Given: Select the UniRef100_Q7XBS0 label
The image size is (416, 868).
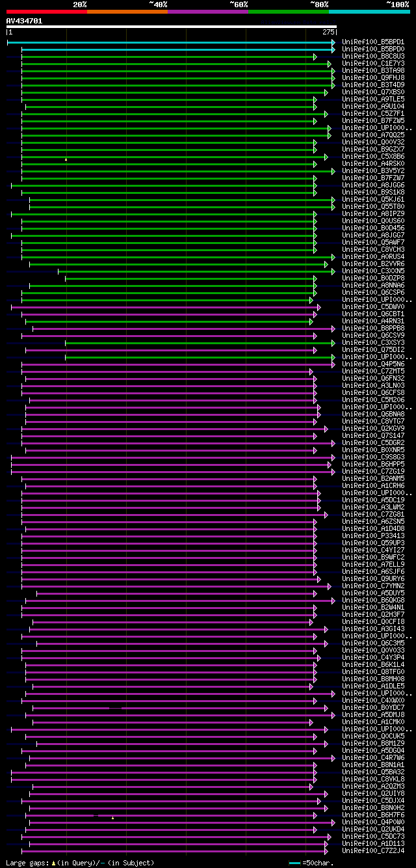Looking at the screenshot, I should (x=373, y=92).
